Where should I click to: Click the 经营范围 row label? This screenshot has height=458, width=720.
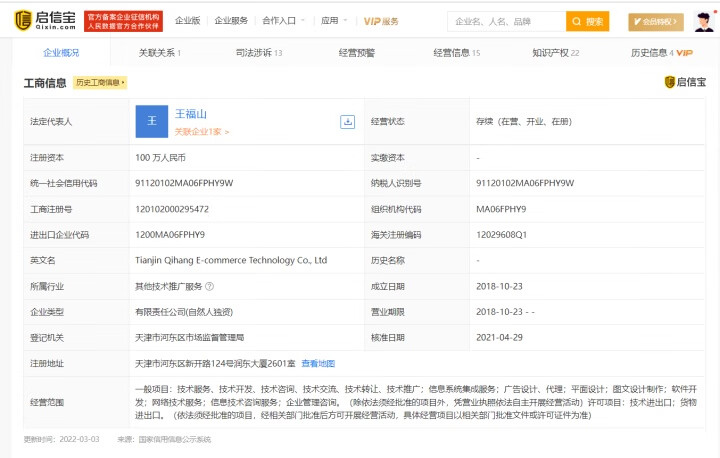(x=47, y=402)
